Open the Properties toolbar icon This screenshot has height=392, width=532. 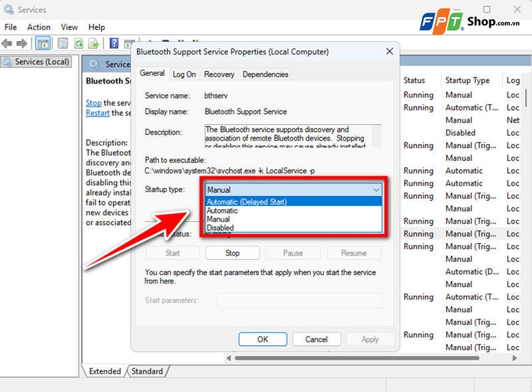63,43
